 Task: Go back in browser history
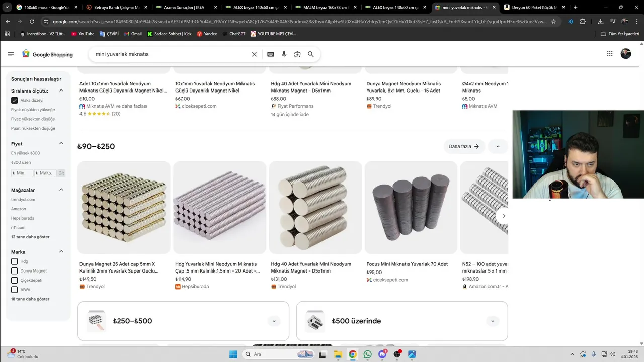(8, 22)
